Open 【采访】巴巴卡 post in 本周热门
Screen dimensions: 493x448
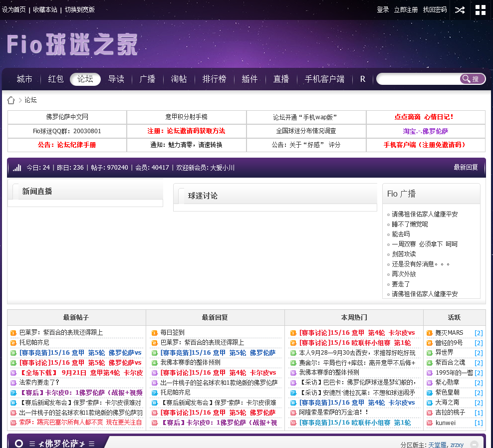click(357, 382)
